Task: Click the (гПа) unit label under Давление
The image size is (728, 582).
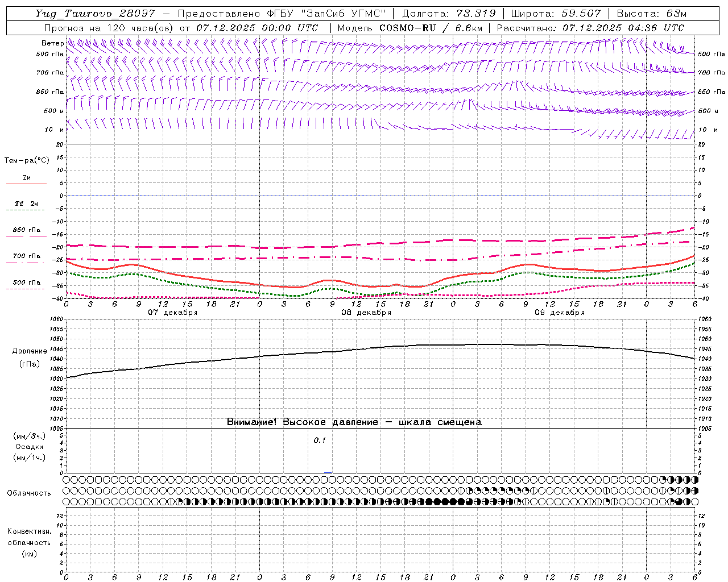Action: pos(29,364)
